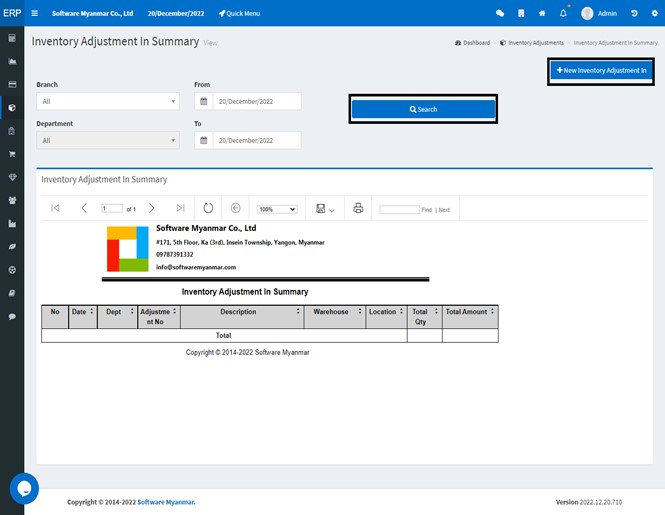This screenshot has width=665, height=515.
Task: Sort by Location column
Action: click(401, 311)
